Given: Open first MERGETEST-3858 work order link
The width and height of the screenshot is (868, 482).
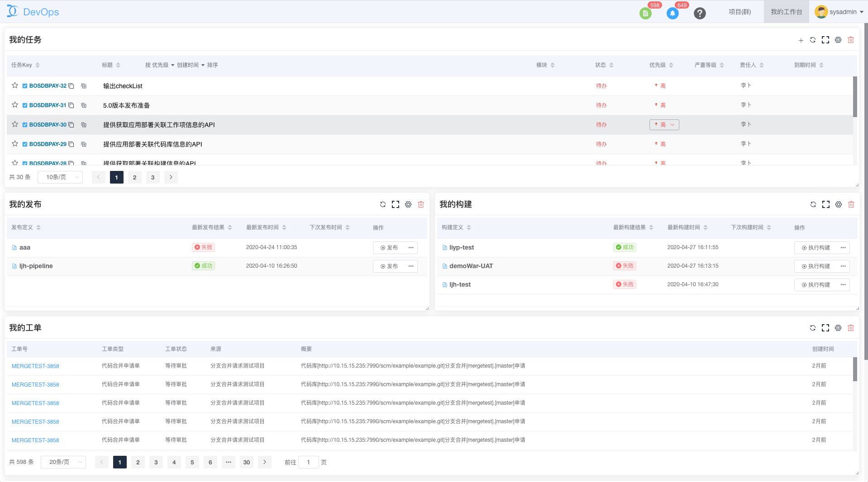Looking at the screenshot, I should tap(35, 366).
